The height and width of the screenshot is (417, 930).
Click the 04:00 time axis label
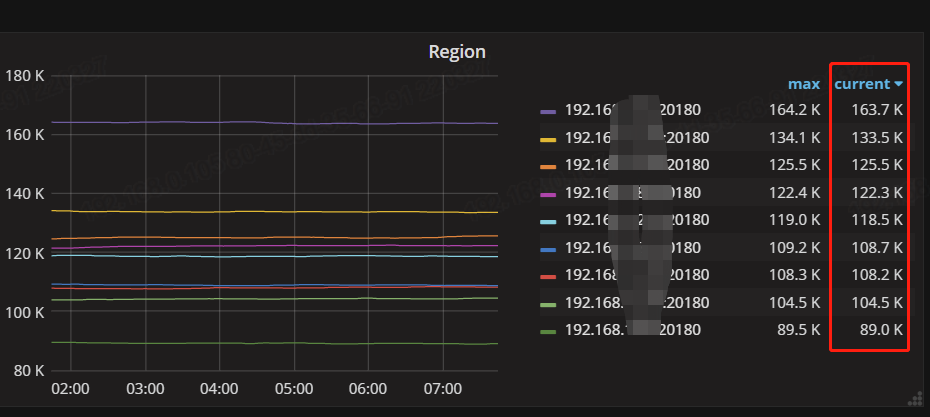click(219, 389)
